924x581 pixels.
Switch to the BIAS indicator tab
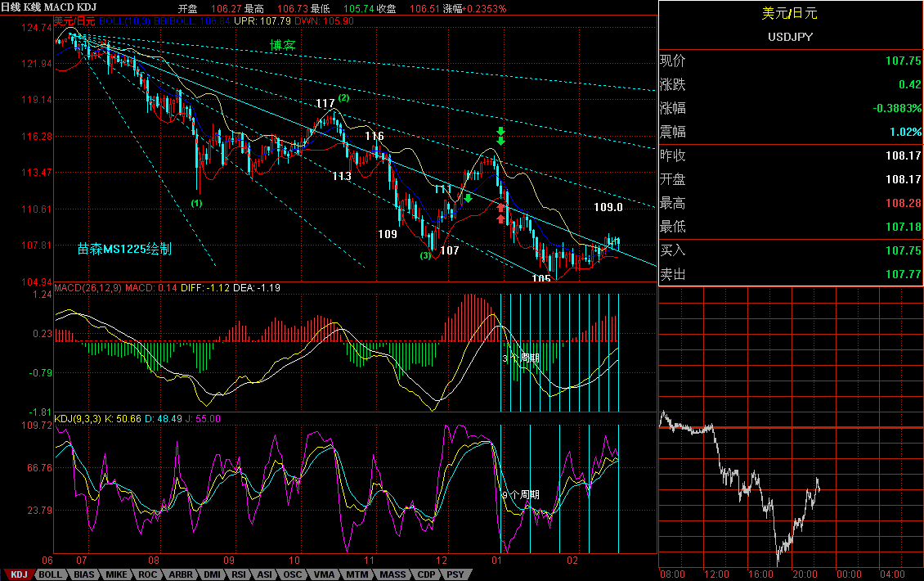point(83,574)
